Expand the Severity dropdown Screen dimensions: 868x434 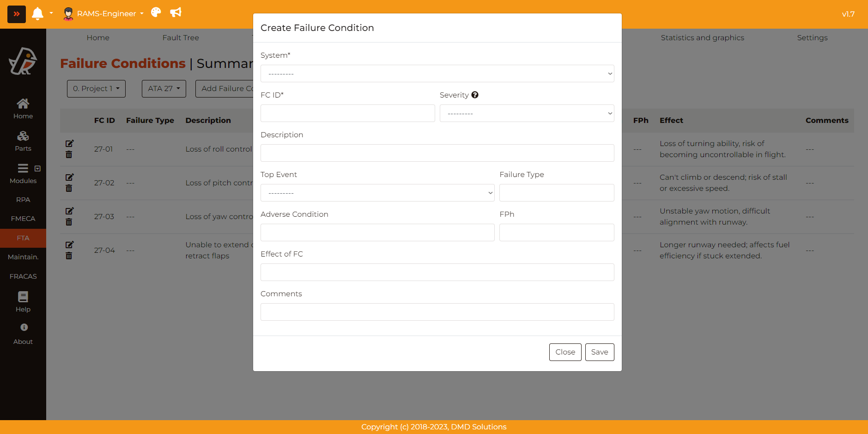click(x=527, y=113)
